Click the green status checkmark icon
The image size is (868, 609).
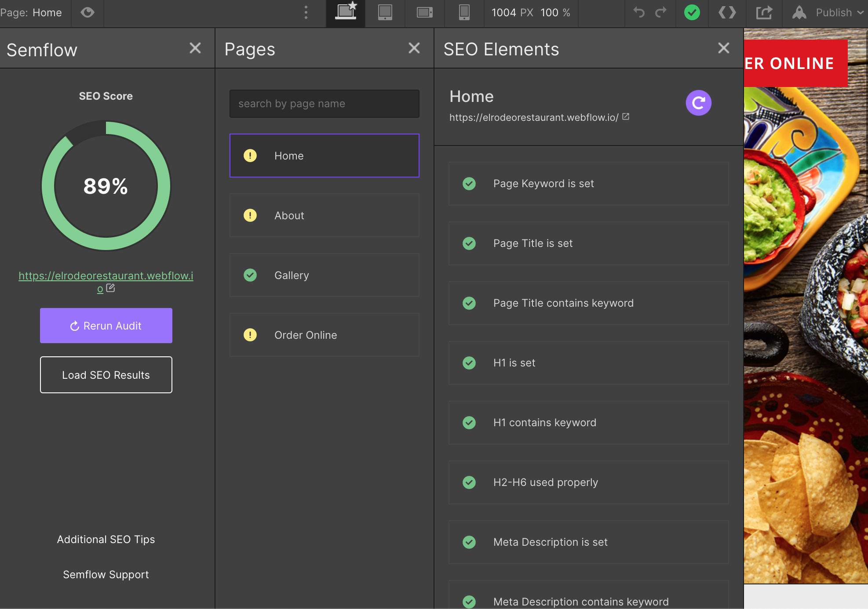click(x=692, y=13)
